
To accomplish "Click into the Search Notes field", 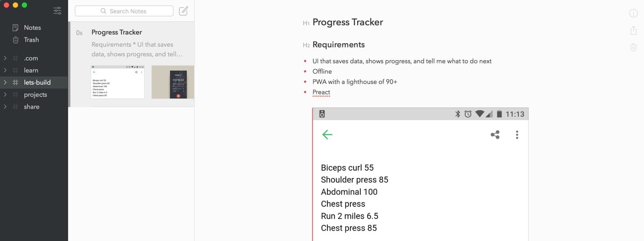I will pyautogui.click(x=124, y=11).
